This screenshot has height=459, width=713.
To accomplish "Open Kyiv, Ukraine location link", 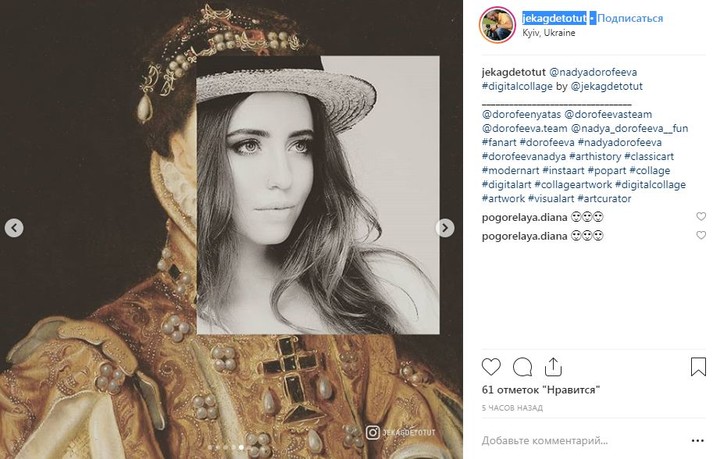I will point(549,32).
